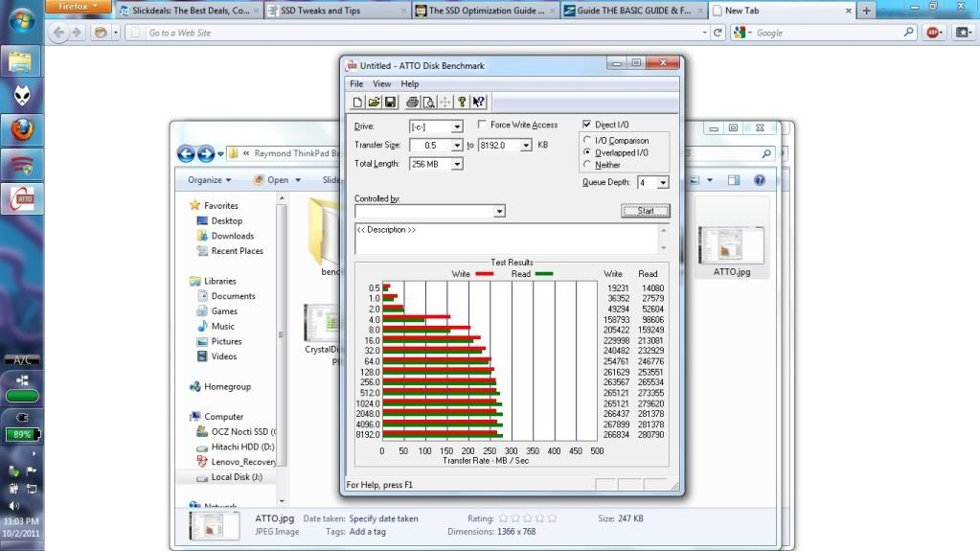Image resolution: width=980 pixels, height=551 pixels.
Task: Click the Explorer help question icon
Action: 760,180
